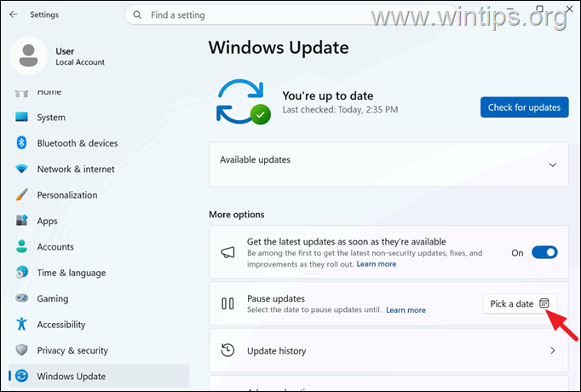The height and width of the screenshot is (392, 581).
Task: Click the Gaming controller icon
Action: point(21,298)
